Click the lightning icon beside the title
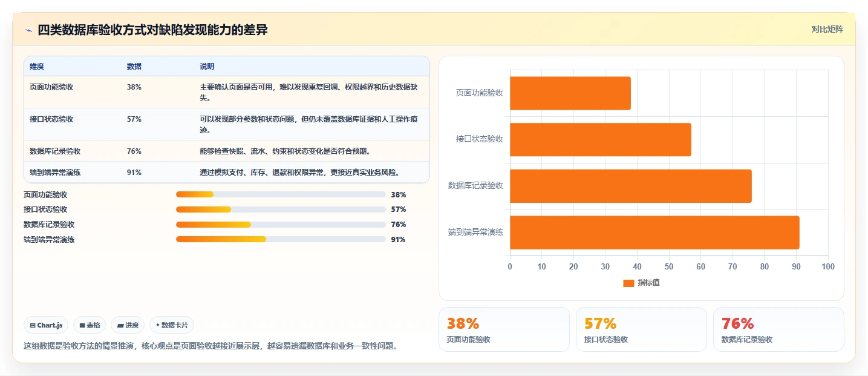 coord(29,30)
